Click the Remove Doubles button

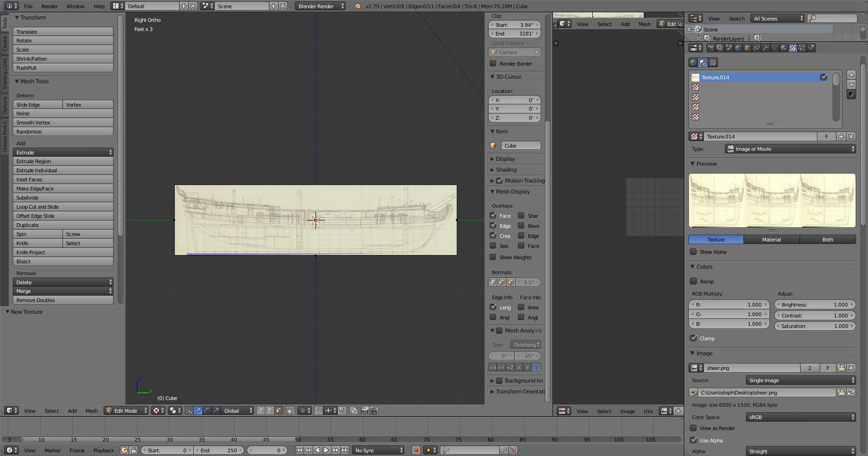point(63,300)
